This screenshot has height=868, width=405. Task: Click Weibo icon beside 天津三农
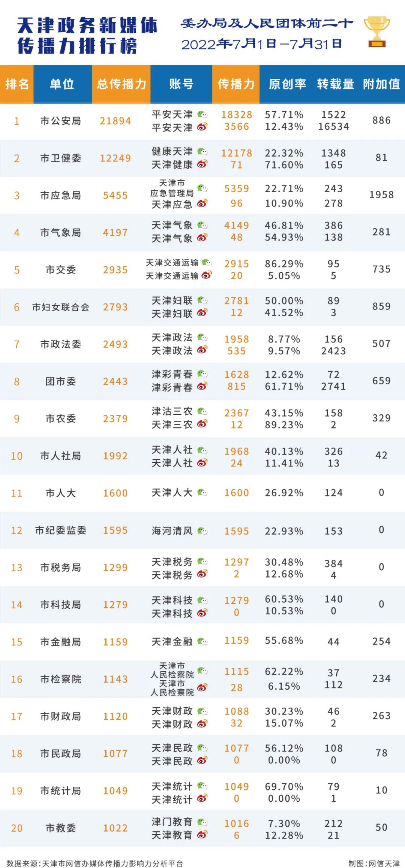tap(202, 424)
